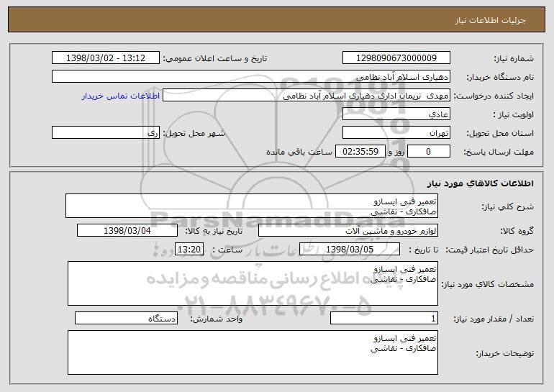Click remaining time field 02:35:59
This screenshot has width=554, height=392.
point(360,152)
